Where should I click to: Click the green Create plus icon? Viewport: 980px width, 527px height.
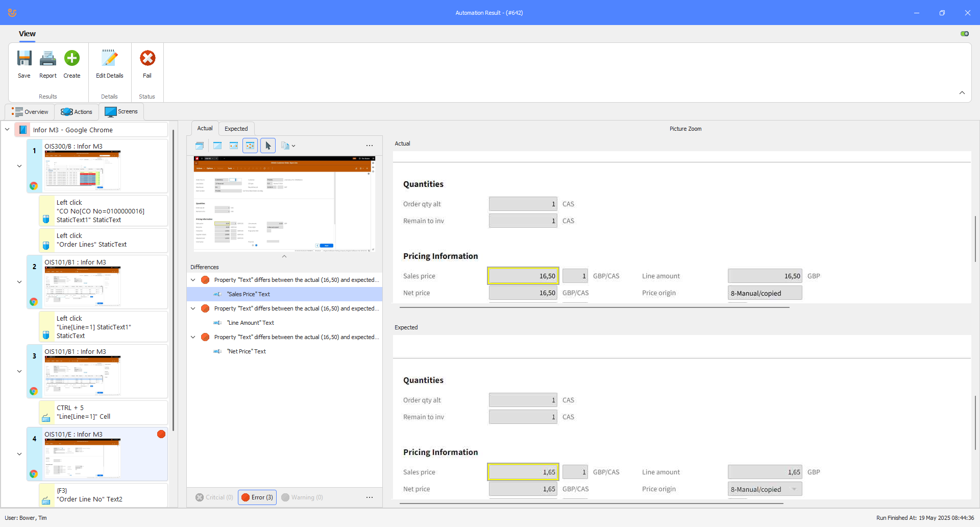point(72,58)
